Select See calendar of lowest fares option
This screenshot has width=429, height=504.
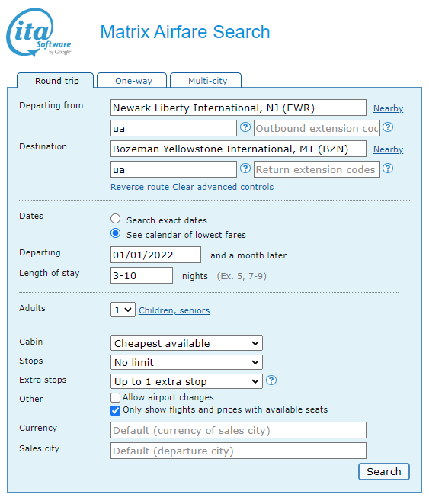(x=115, y=233)
